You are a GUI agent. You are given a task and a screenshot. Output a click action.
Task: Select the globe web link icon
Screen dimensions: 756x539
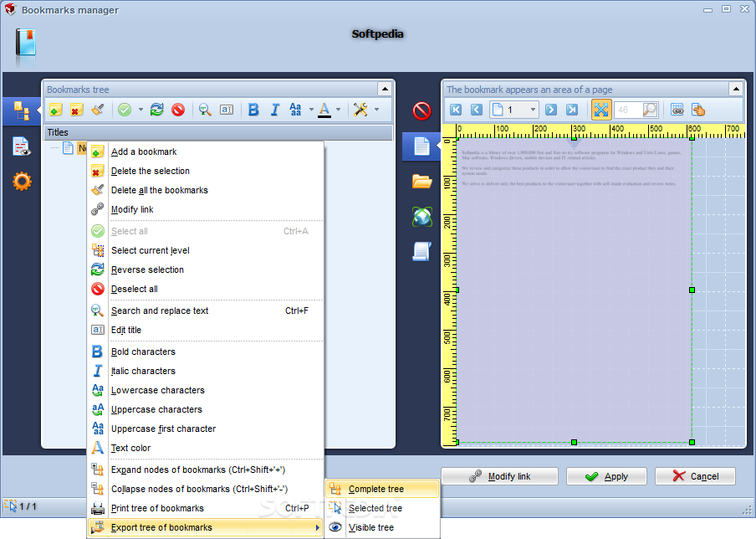pos(421,217)
